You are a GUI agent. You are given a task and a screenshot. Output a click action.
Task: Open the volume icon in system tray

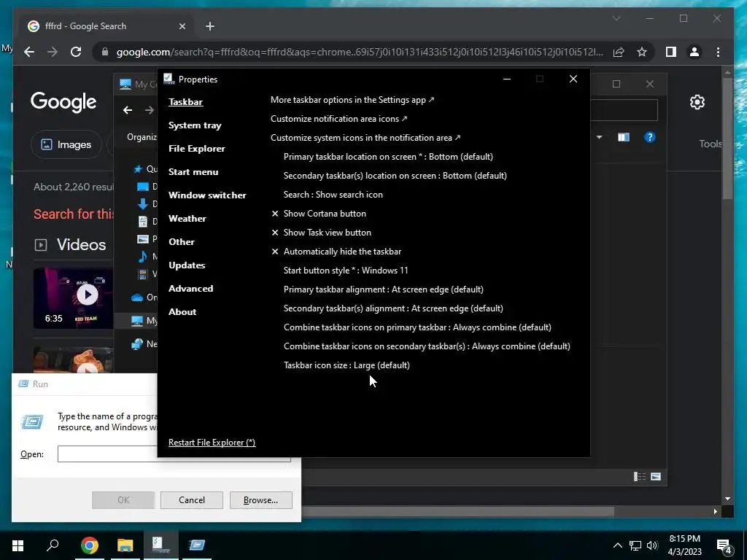tap(652, 545)
